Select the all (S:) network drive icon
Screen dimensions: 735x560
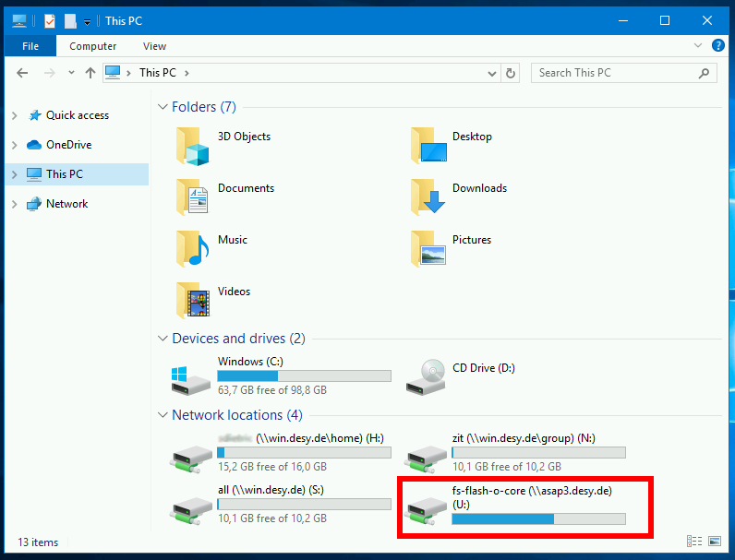[191, 510]
